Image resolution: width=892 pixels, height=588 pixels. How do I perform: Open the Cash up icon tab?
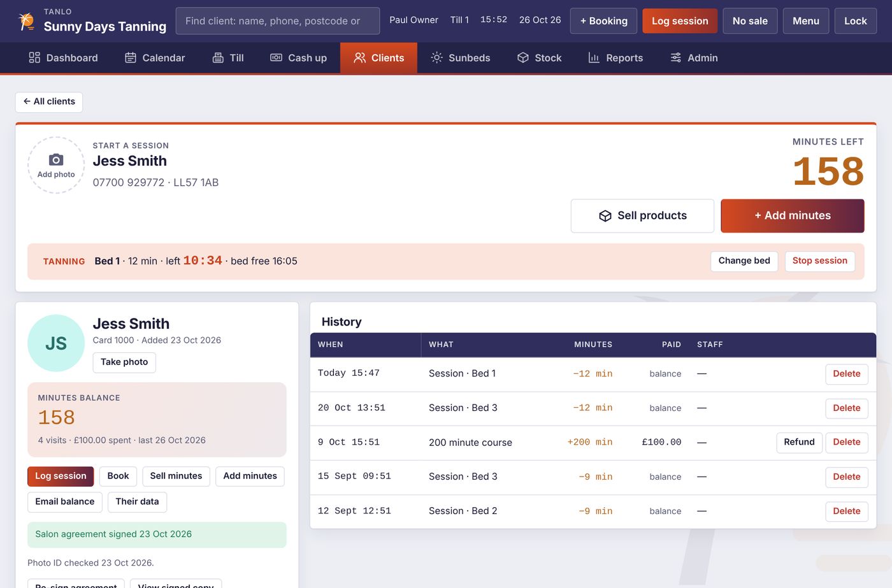coord(276,58)
